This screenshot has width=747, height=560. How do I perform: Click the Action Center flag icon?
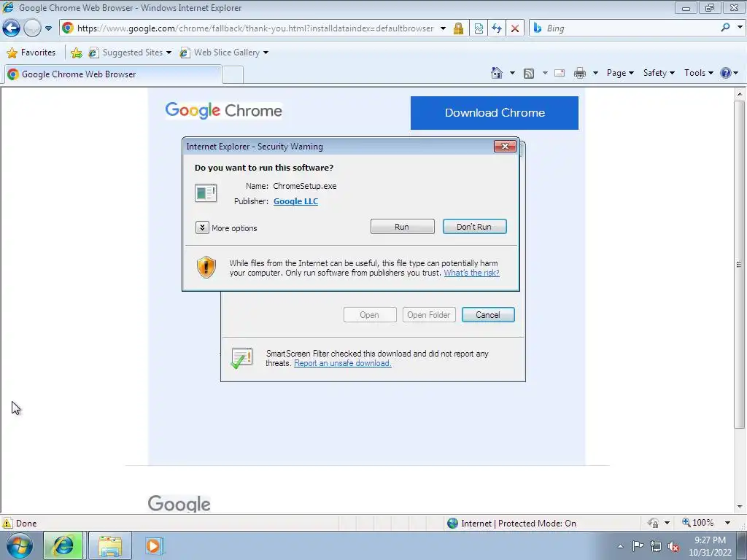tap(638, 545)
